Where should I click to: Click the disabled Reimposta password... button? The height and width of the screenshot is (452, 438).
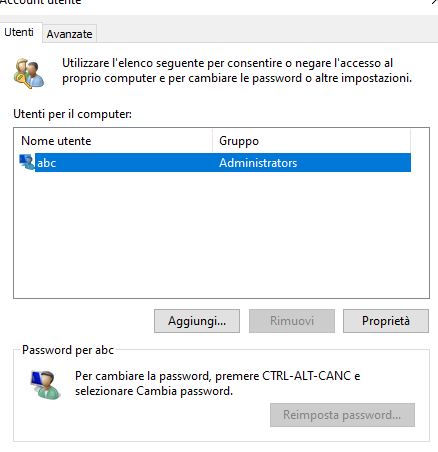pos(342,415)
